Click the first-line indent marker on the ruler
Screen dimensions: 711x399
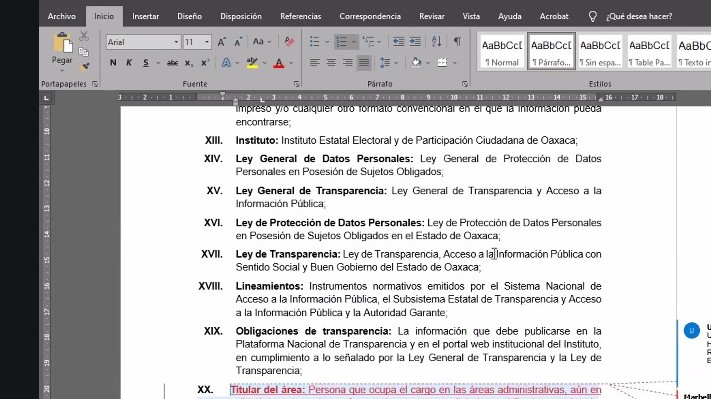click(222, 95)
